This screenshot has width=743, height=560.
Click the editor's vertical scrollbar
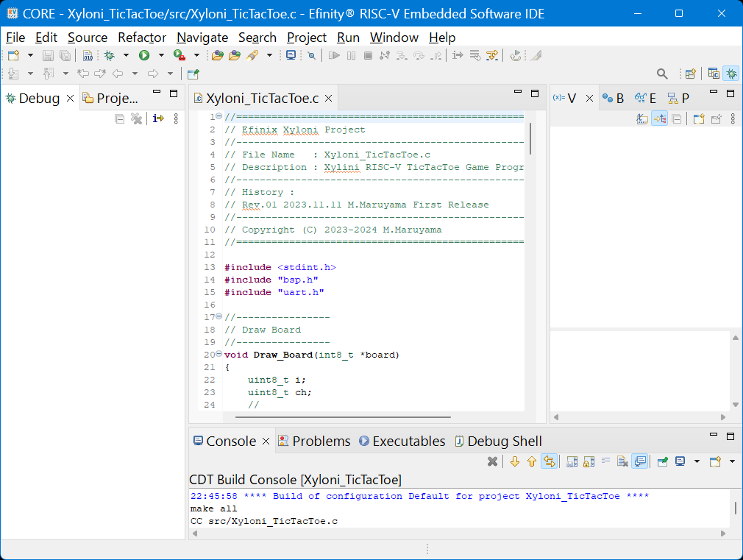(x=530, y=140)
